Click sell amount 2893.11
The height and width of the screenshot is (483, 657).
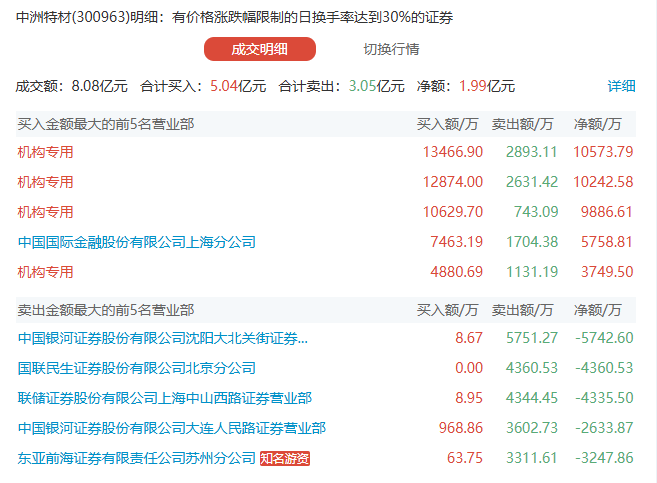coord(532,152)
